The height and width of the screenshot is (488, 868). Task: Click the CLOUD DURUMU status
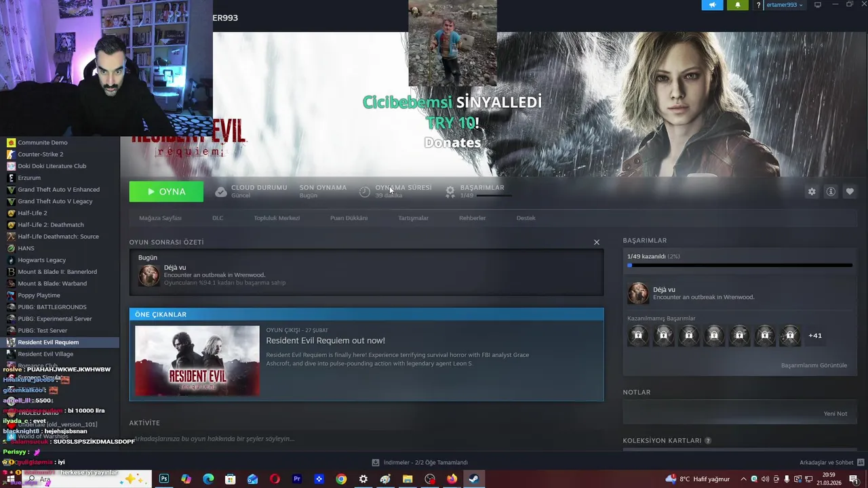point(251,191)
